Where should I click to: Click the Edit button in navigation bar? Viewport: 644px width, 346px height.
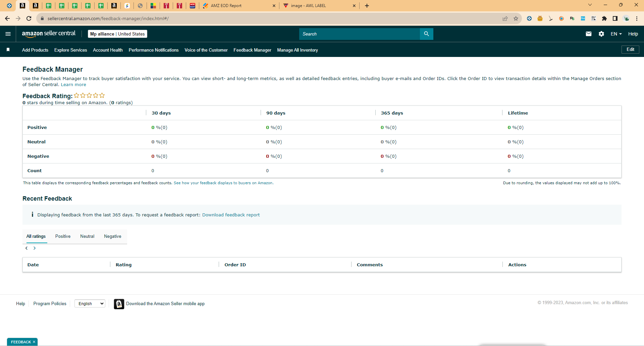point(630,49)
